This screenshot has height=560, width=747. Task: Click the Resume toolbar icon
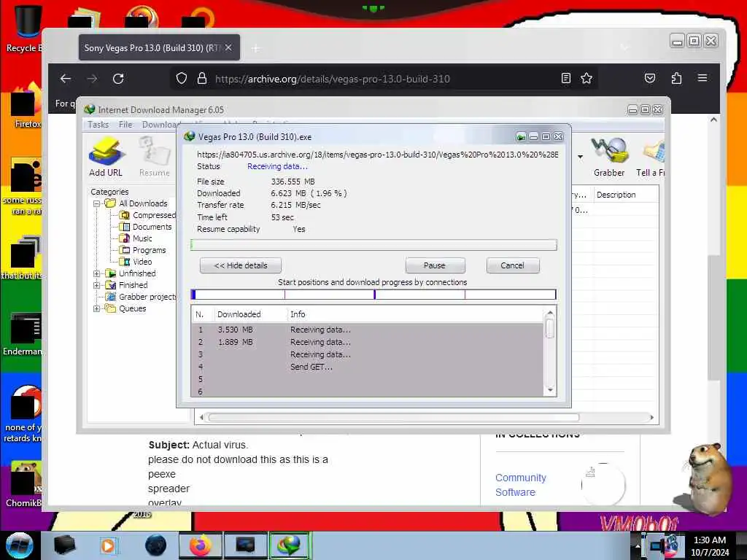coord(155,157)
